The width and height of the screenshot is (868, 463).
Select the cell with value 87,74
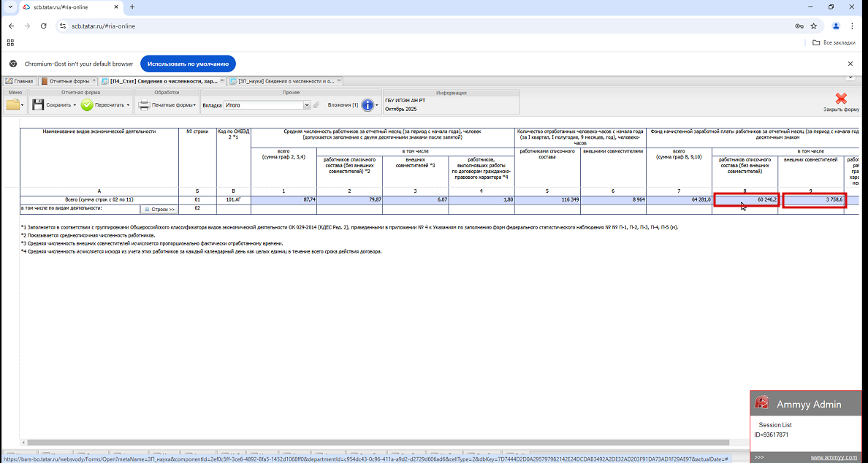[x=283, y=199]
